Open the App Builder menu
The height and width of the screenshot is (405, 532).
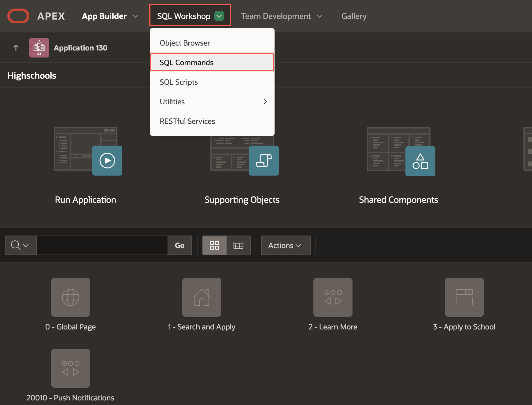click(x=104, y=16)
